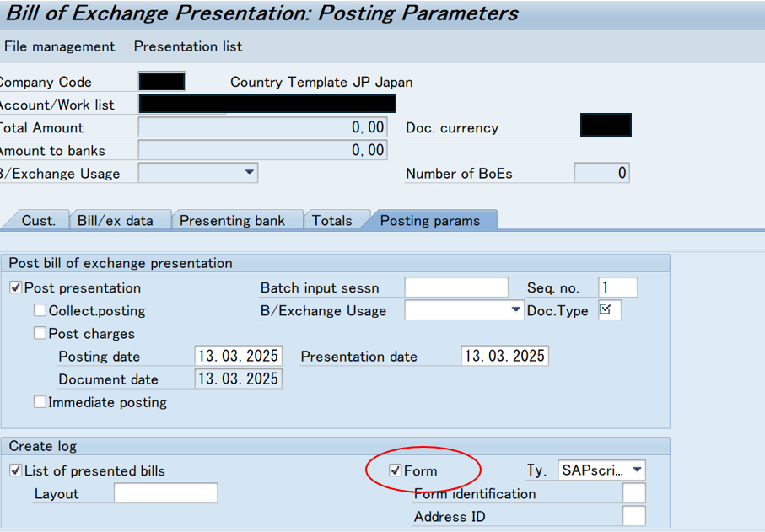This screenshot has height=532, width=765.
Task: Focus the Posting date field
Action: (238, 356)
